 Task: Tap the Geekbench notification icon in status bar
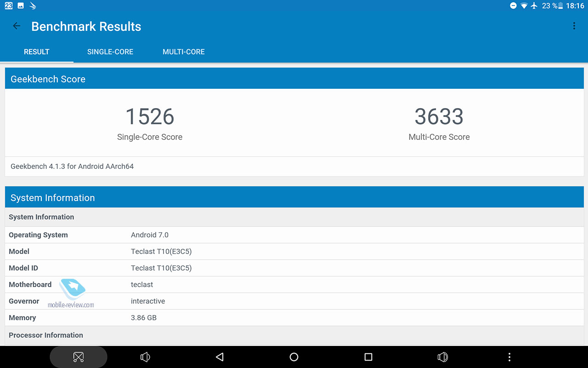[33, 6]
